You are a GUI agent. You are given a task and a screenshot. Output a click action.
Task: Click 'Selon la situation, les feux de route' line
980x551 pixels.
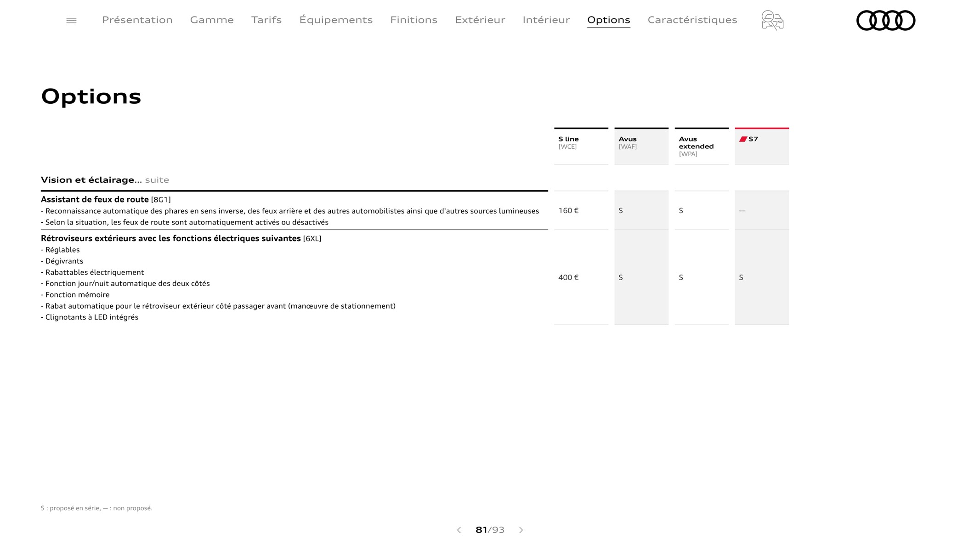click(x=185, y=222)
